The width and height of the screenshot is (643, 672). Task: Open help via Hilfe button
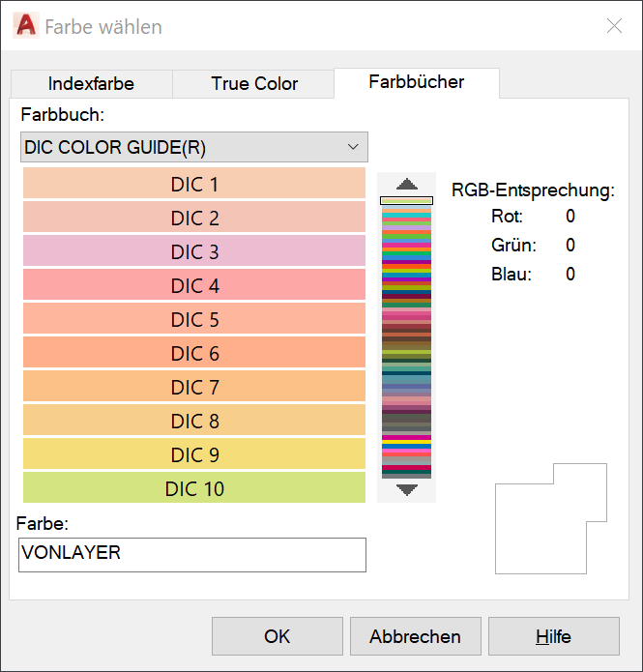(554, 636)
